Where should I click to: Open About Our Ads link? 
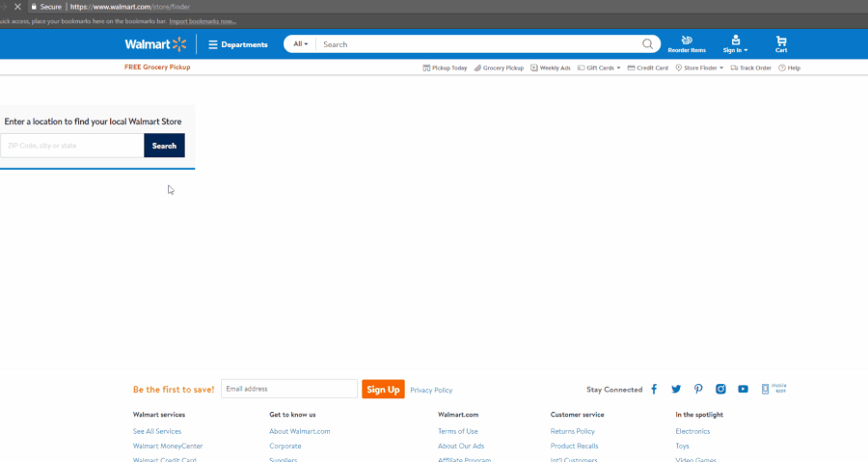pos(461,446)
